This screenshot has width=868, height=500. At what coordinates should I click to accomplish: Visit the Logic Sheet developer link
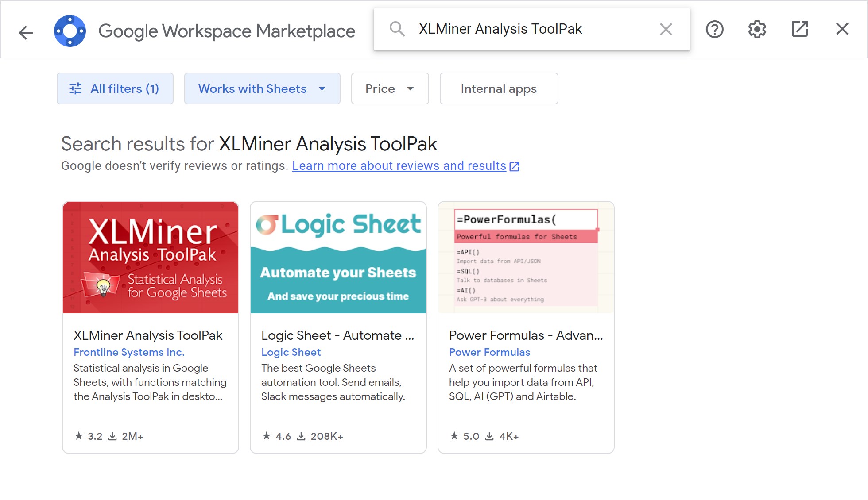(291, 352)
